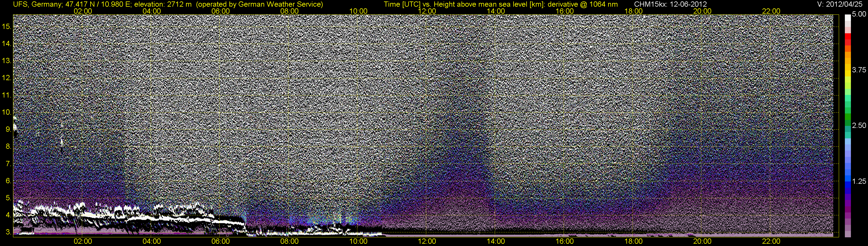Click the 16:00 label on the bottom time axis
868x246 pixels.
(x=565, y=241)
